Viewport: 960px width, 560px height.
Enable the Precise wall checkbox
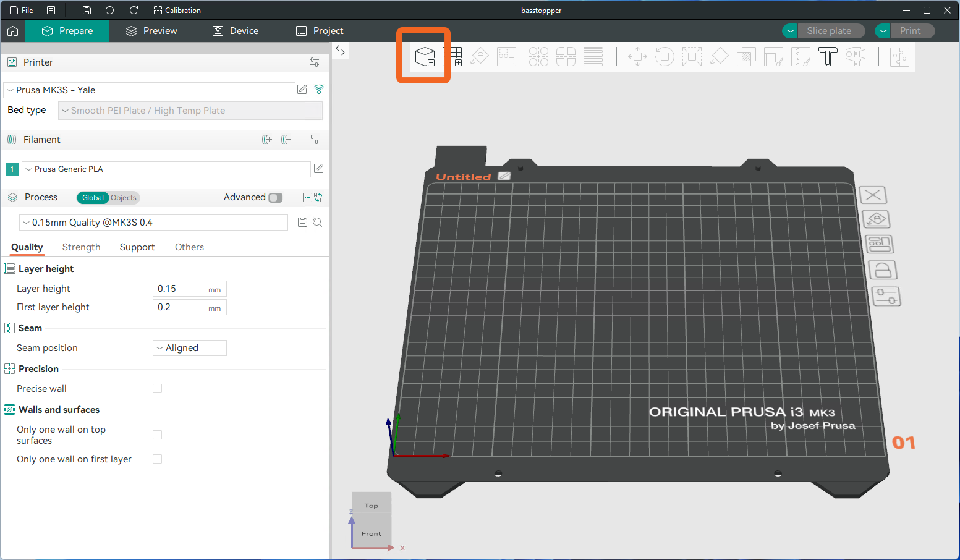tap(158, 389)
